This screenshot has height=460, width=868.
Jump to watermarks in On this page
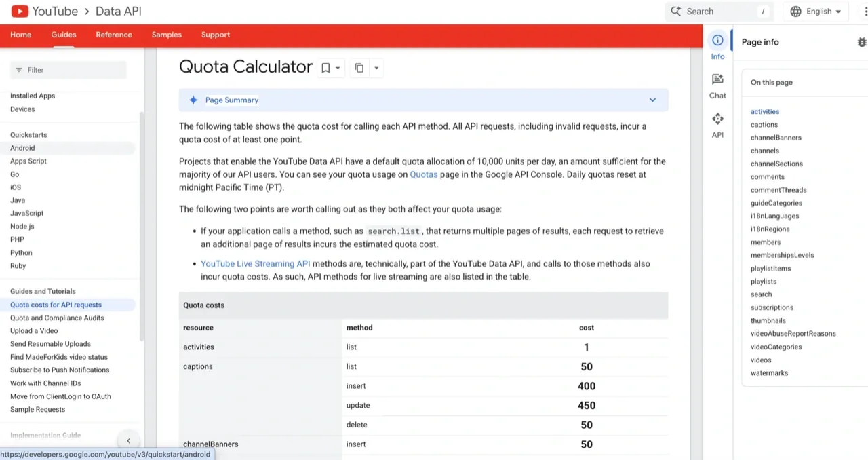click(x=769, y=373)
